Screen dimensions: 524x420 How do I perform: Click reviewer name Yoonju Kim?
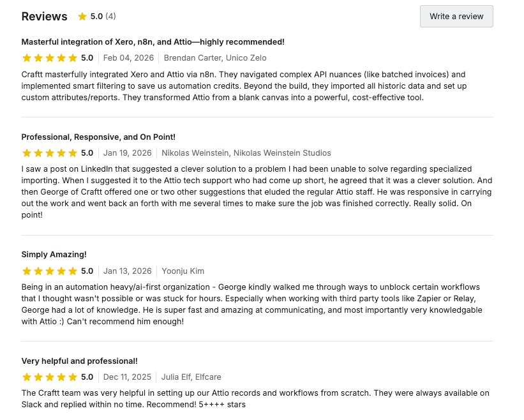point(183,271)
